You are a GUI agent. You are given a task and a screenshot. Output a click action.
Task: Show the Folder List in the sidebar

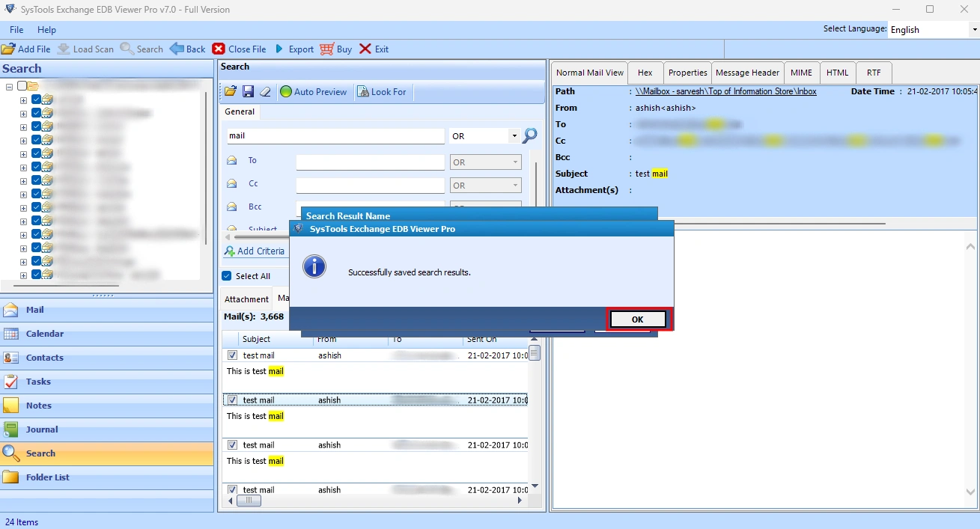(x=107, y=477)
